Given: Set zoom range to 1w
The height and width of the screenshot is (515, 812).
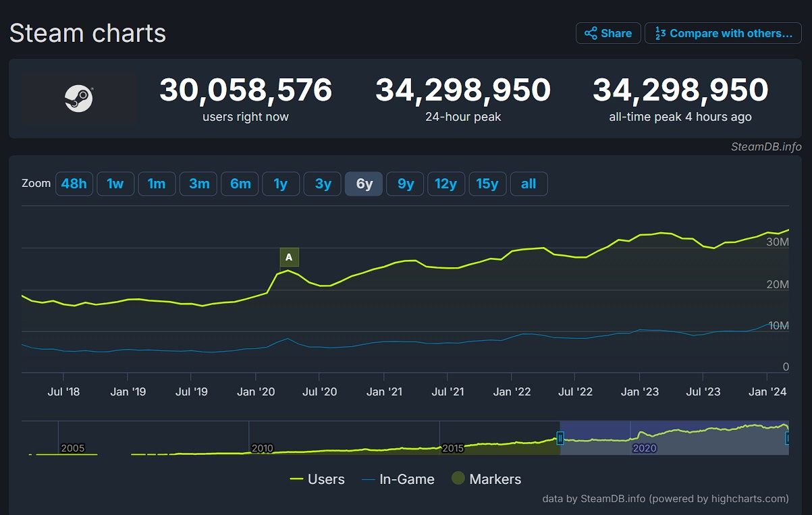Looking at the screenshot, I should pos(115,184).
